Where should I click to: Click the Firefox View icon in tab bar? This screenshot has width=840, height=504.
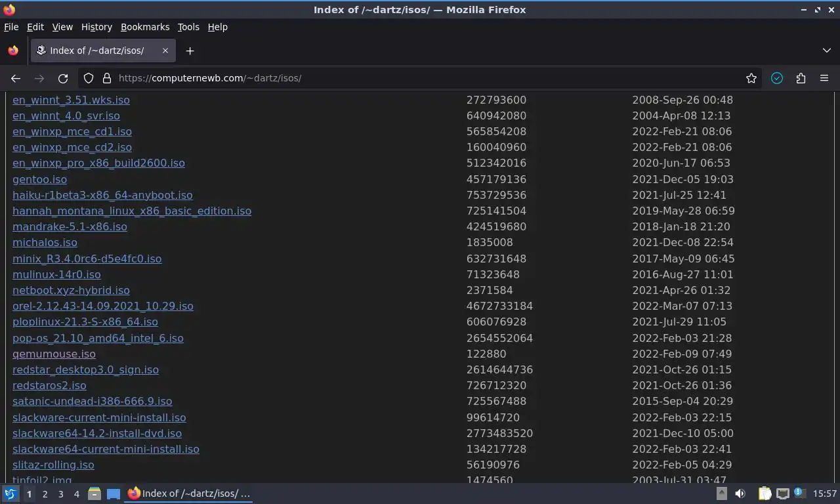(x=13, y=51)
